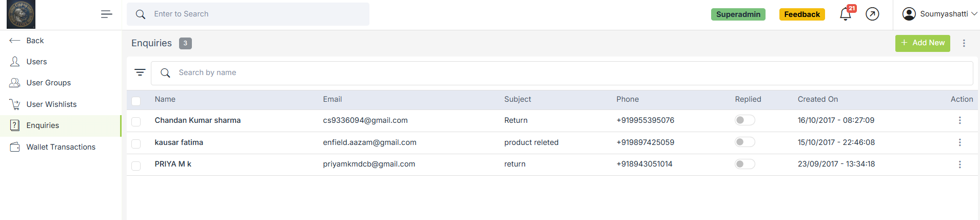Screen dimensions: 980x220
Task: Click the company logo at top left
Action: 21,14
